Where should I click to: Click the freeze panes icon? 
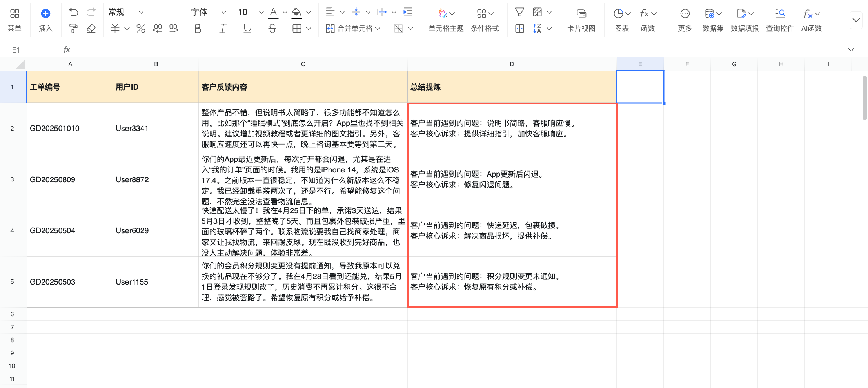pyautogui.click(x=519, y=28)
